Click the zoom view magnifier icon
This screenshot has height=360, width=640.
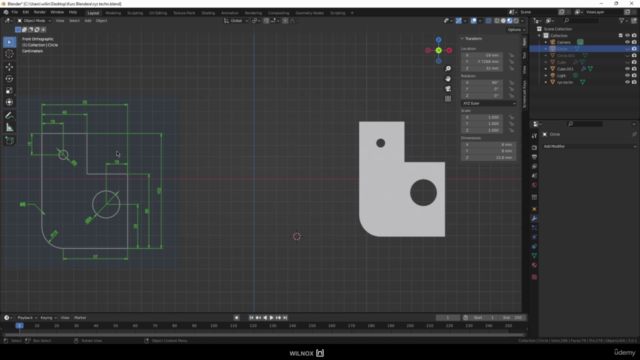(448, 69)
